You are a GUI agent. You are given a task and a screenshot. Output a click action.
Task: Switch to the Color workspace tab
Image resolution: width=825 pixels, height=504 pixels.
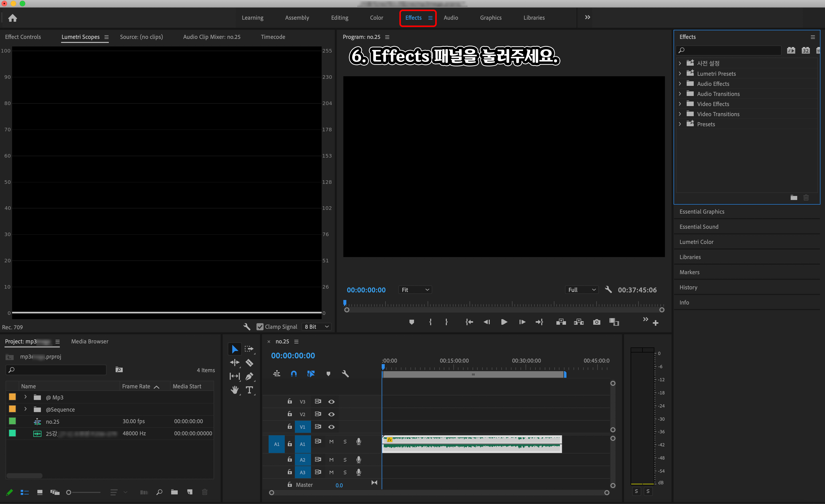coord(376,18)
